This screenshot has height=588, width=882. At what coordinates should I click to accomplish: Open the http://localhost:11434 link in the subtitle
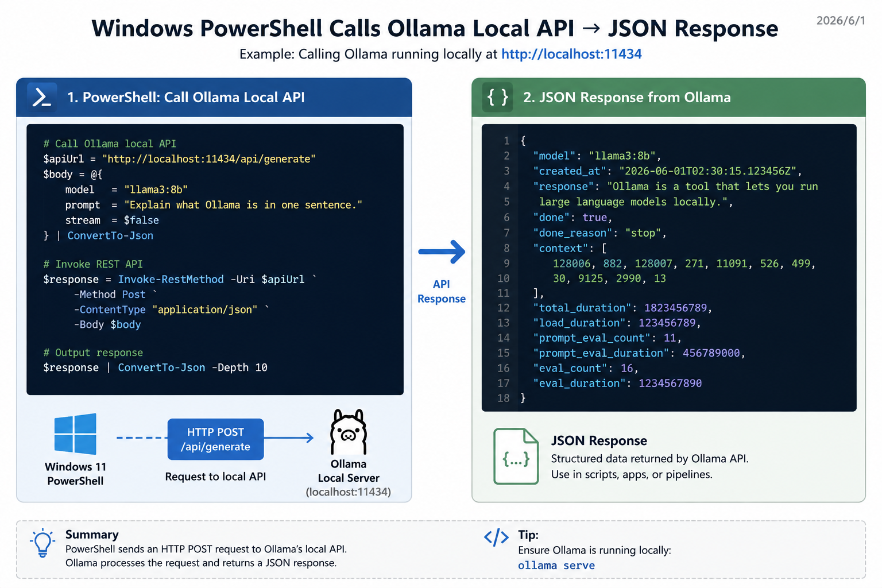(571, 54)
